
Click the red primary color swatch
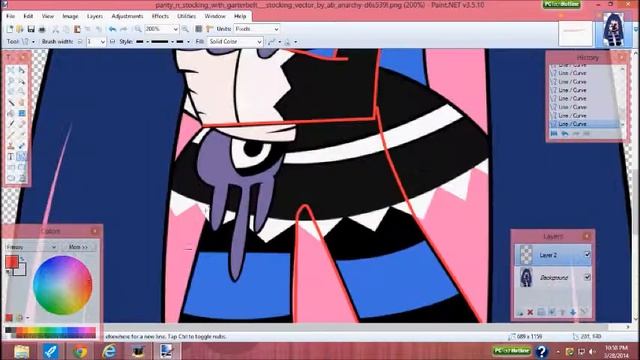coord(11,262)
